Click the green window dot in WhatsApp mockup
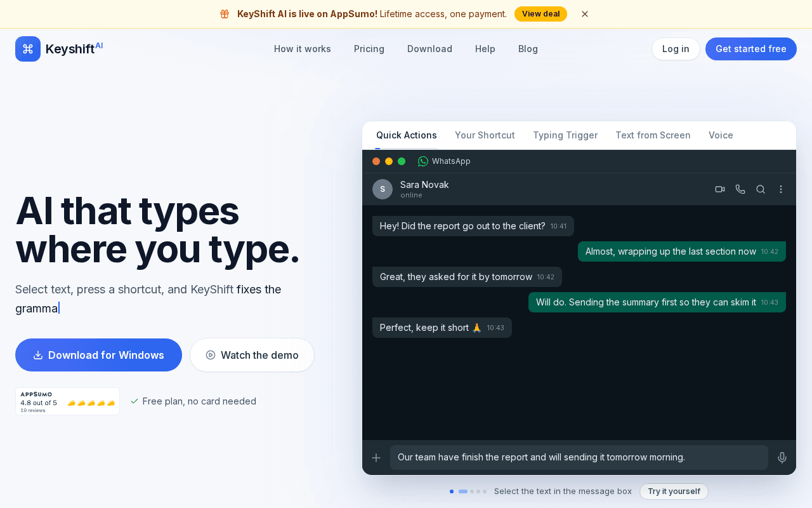 pyautogui.click(x=402, y=161)
